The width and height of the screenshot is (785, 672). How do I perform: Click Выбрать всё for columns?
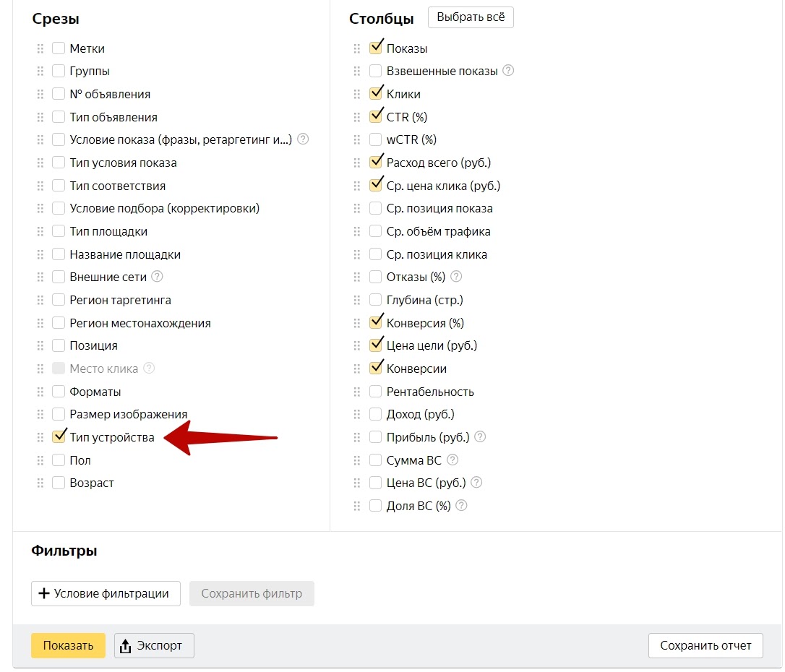click(471, 17)
